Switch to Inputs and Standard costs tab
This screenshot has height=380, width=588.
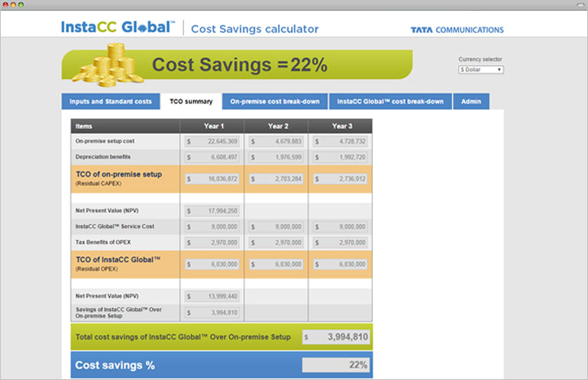click(111, 102)
